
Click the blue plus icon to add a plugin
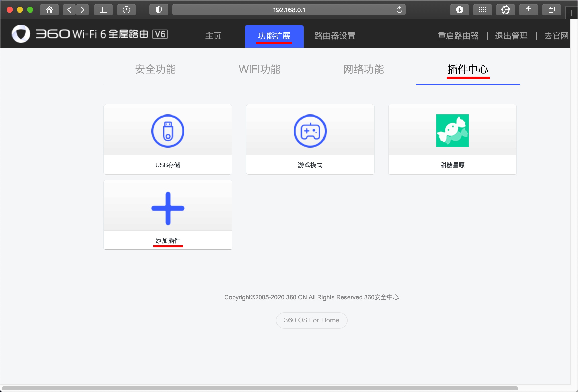point(168,208)
